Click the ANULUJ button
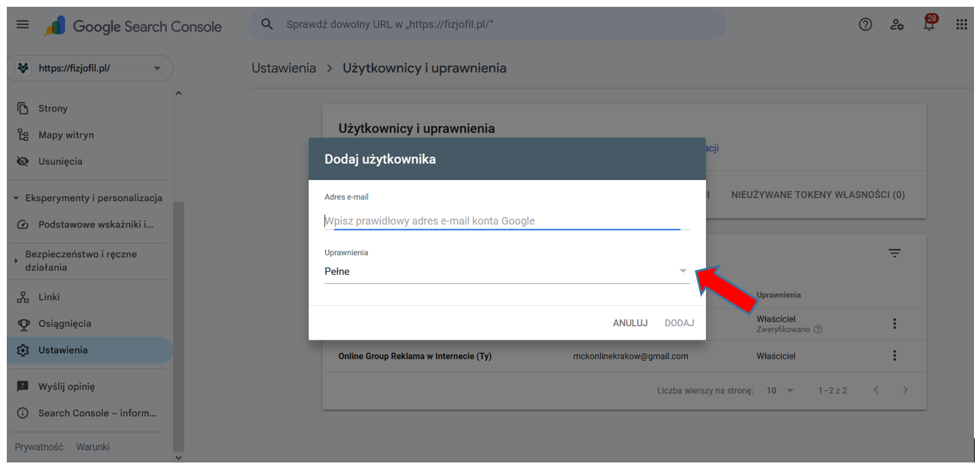The height and width of the screenshot is (470, 980). [x=630, y=323]
